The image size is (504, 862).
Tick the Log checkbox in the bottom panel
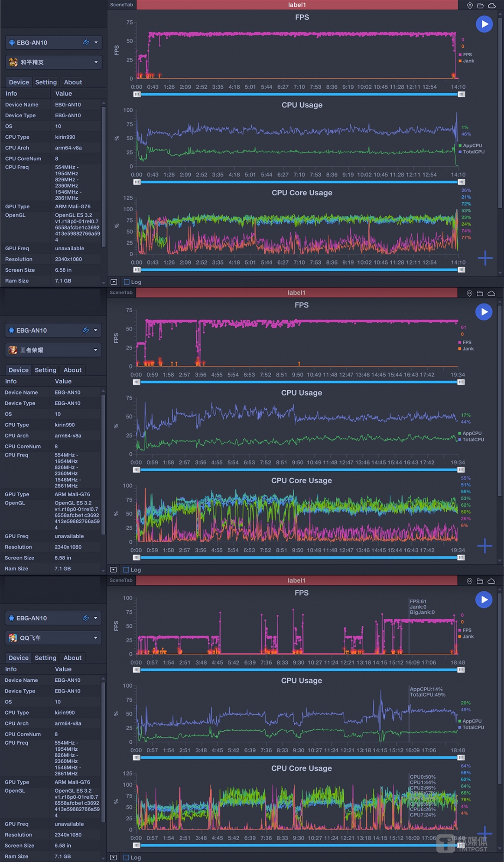126,857
